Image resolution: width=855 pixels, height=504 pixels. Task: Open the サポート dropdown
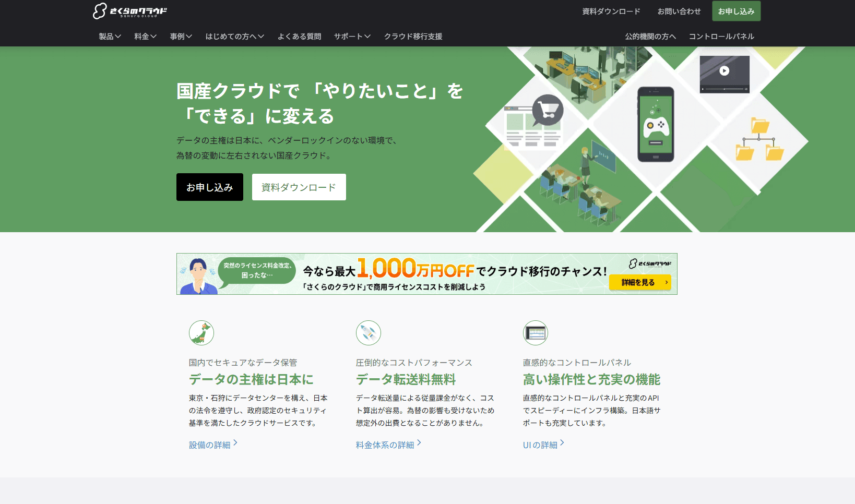click(352, 37)
